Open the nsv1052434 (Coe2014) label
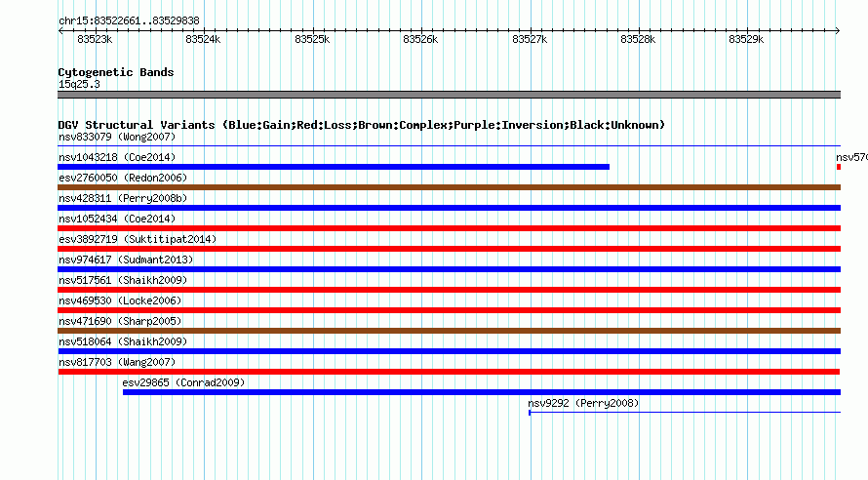This screenshot has width=868, height=480. click(x=117, y=219)
